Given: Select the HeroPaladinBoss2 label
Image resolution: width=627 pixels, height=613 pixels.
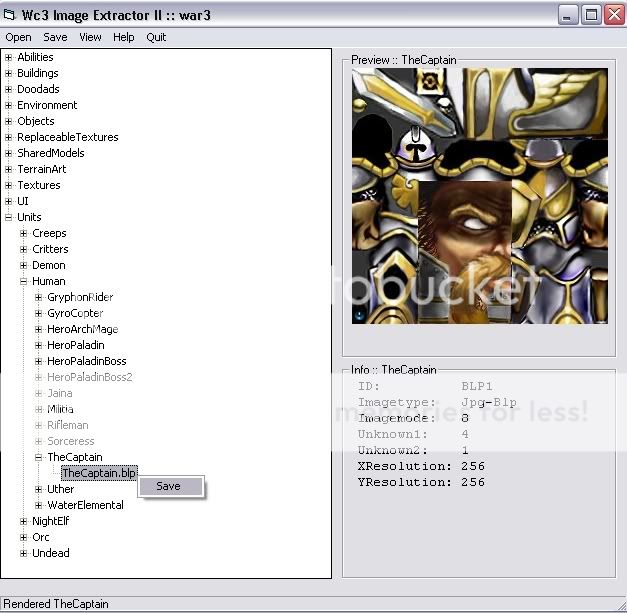Looking at the screenshot, I should tap(90, 377).
